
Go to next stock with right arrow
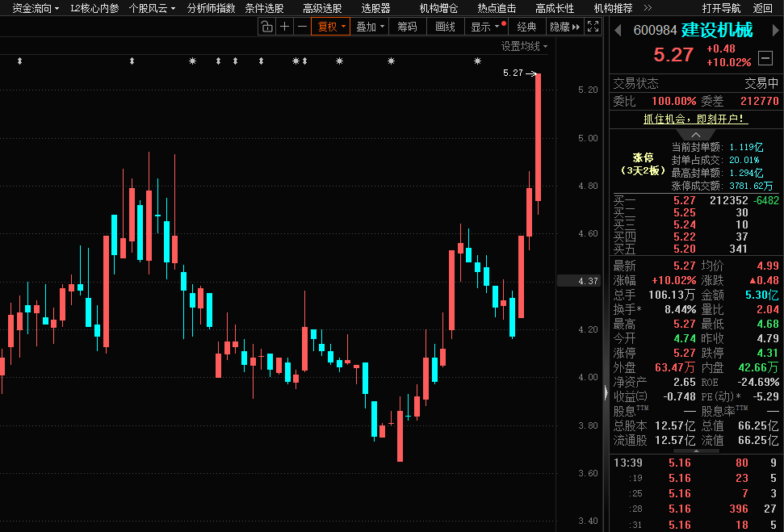(x=776, y=31)
